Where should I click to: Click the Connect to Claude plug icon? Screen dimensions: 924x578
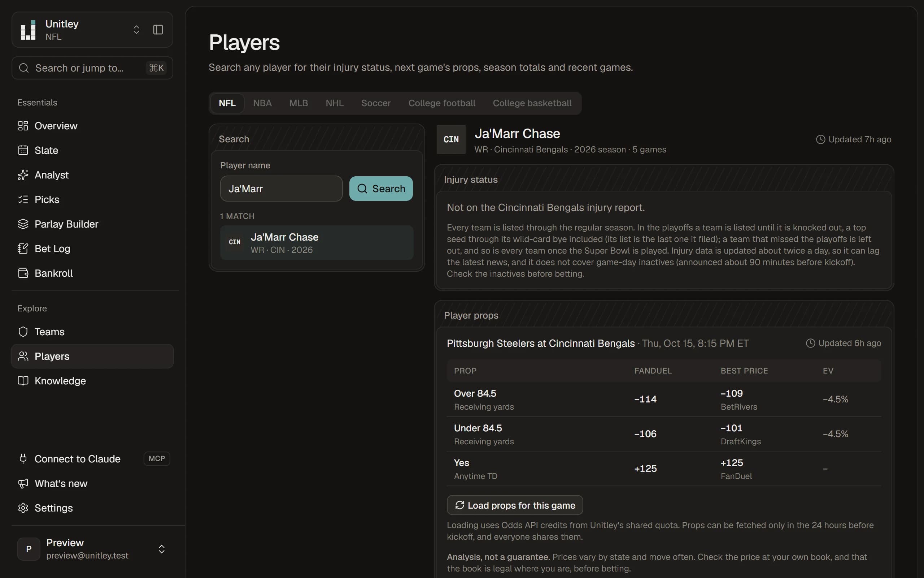(23, 459)
